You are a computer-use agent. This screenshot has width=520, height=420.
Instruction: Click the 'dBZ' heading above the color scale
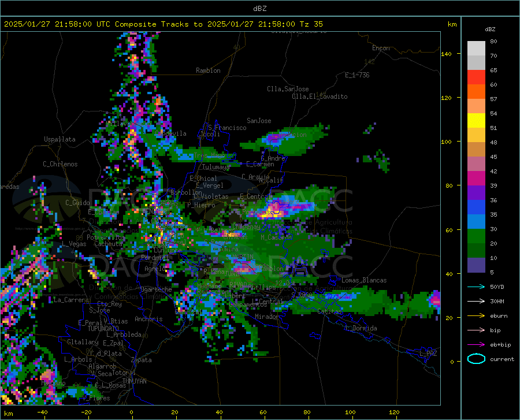tap(490, 29)
